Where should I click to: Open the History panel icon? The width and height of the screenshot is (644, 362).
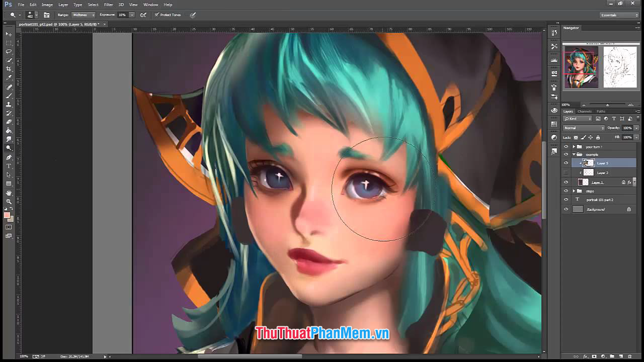[554, 33]
